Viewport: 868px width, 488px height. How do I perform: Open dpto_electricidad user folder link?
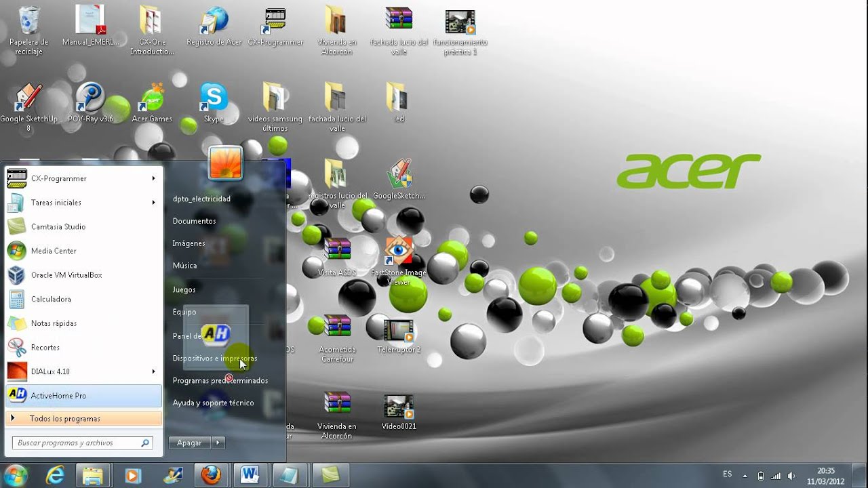pos(201,199)
